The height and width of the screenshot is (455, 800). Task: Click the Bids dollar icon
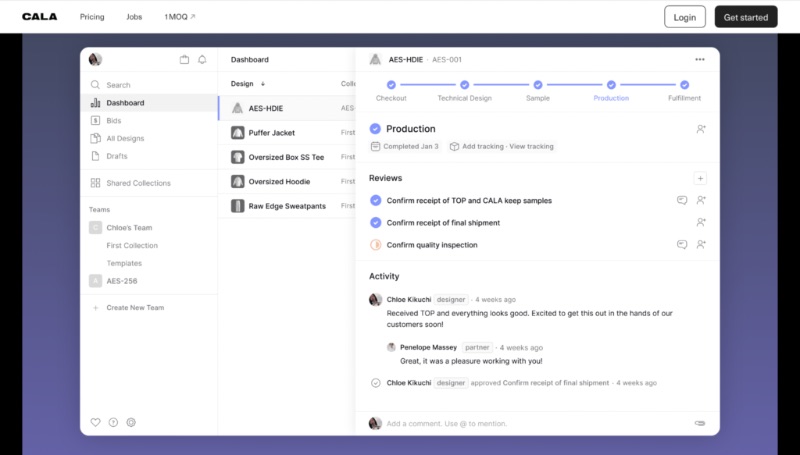[95, 120]
